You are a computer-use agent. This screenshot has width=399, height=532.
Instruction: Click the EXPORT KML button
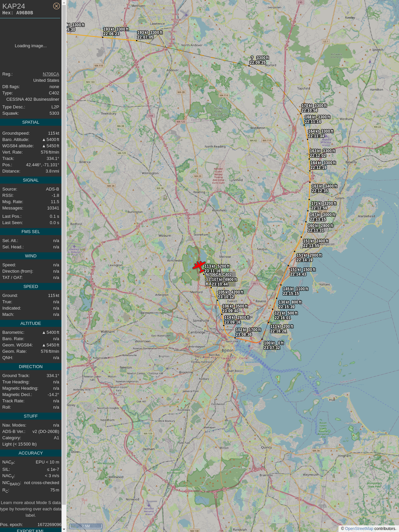coord(30,530)
